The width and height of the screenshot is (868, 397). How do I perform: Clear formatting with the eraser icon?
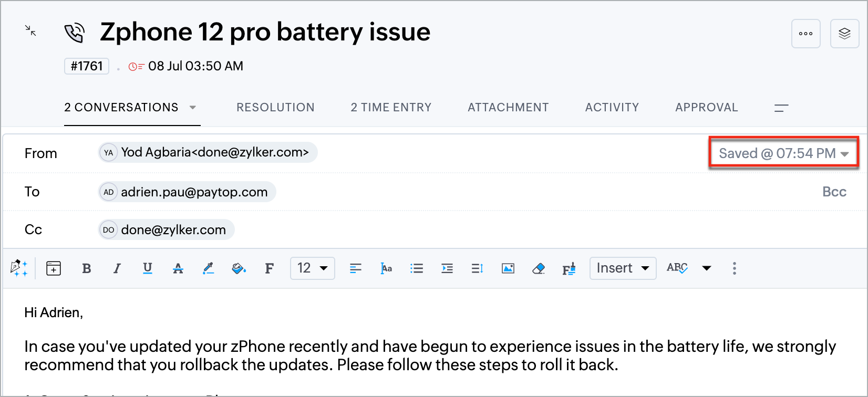tap(539, 268)
